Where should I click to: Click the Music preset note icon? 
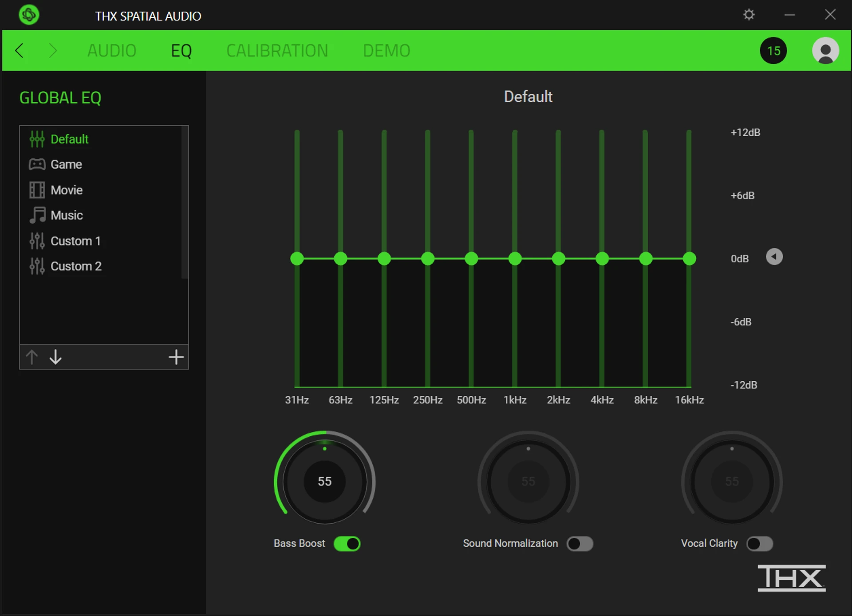tap(37, 215)
